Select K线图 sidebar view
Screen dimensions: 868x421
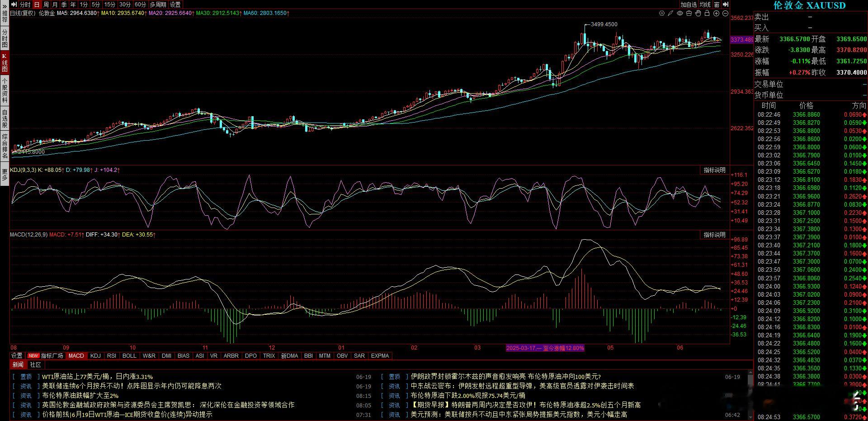click(x=5, y=63)
